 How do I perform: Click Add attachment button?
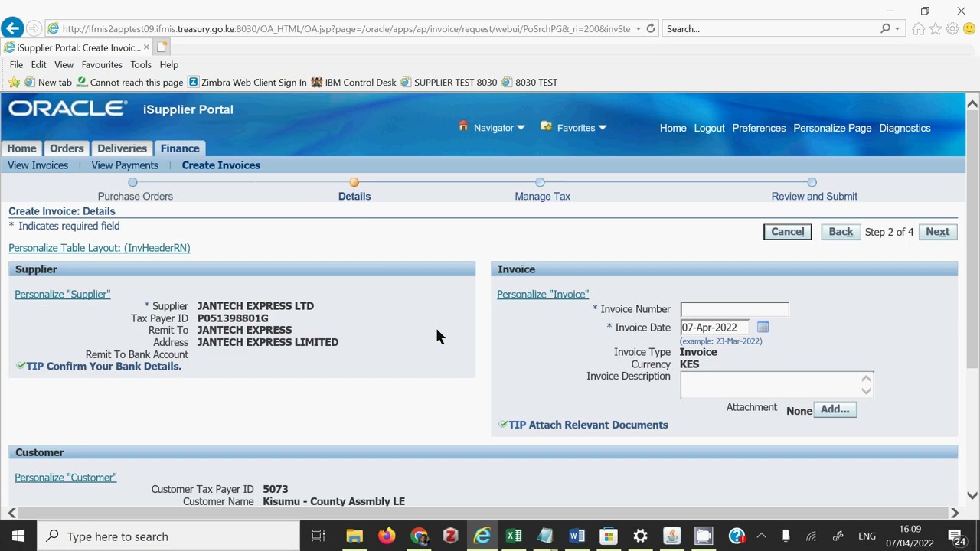(x=835, y=409)
